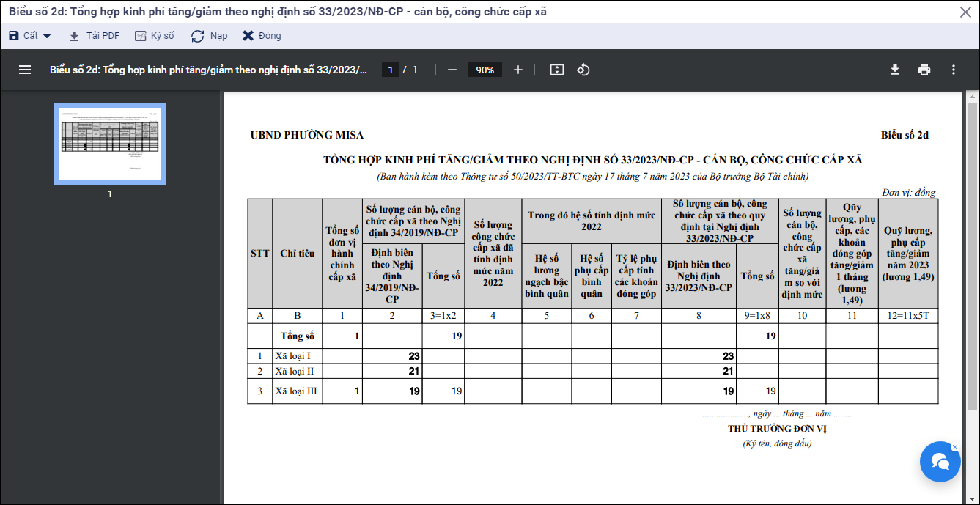Click 'Hệ số lương ngạch bậc bình quân' header
Viewport: 980px width, 505px height.
tap(547, 276)
